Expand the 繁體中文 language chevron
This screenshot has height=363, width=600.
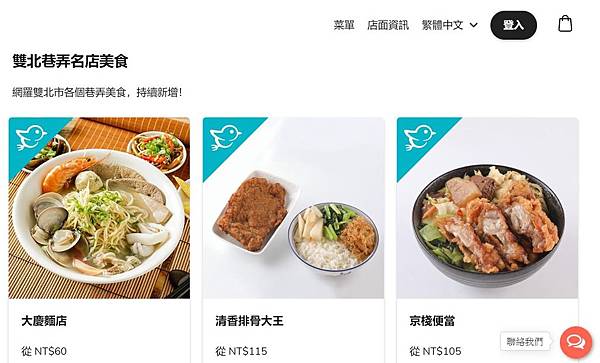(x=473, y=25)
